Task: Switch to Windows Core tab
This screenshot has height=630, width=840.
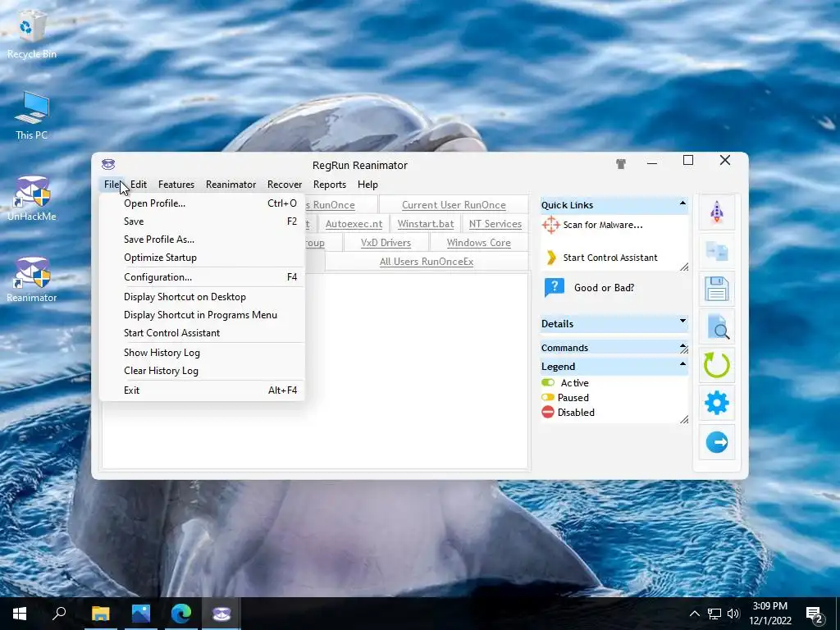Action: click(478, 243)
